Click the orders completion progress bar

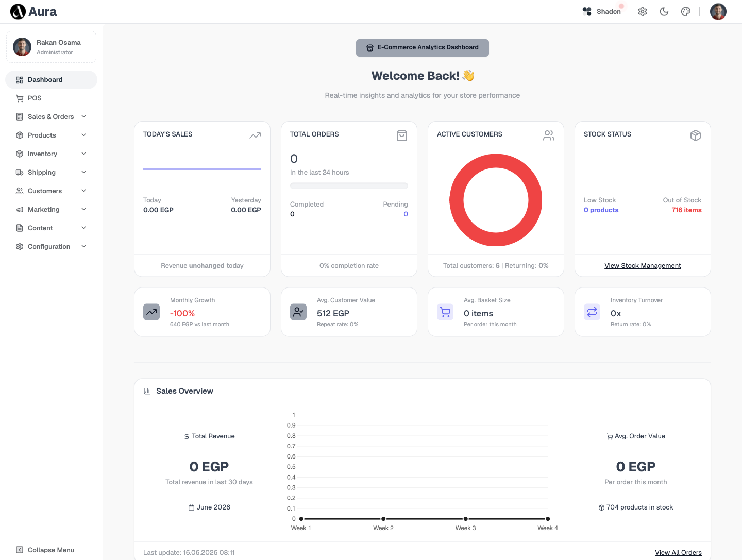349,185
